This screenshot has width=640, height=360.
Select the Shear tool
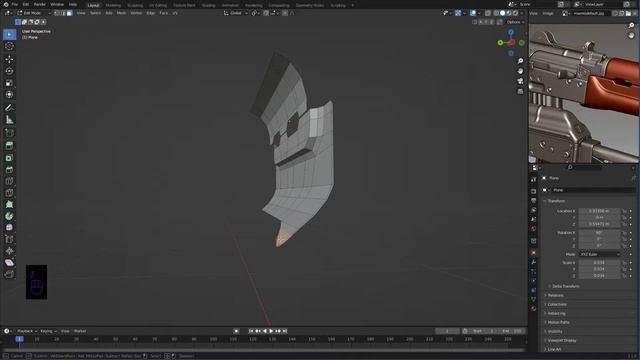tap(9, 263)
